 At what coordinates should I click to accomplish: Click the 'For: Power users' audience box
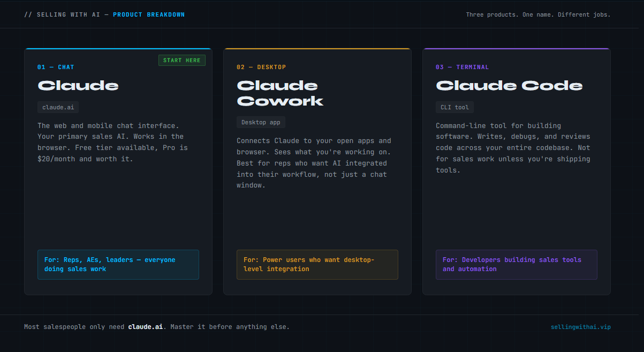[317, 265]
